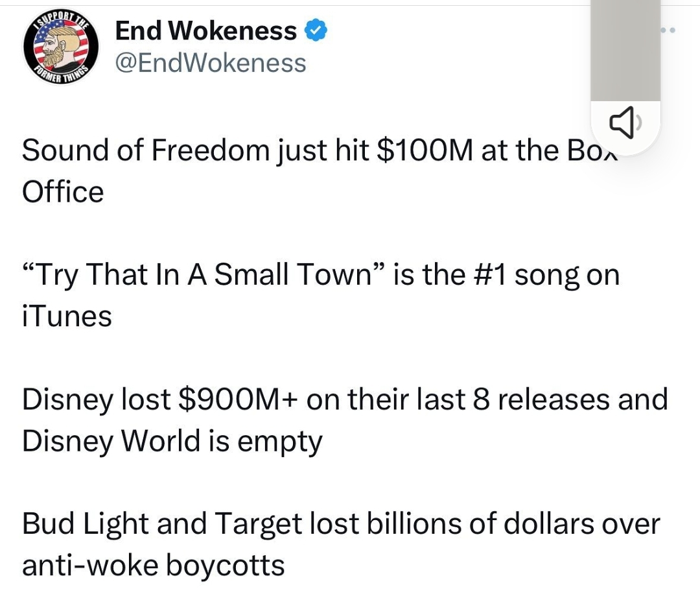Click the words Disney World is empty
Screen dimensions: 700x607
point(172,441)
